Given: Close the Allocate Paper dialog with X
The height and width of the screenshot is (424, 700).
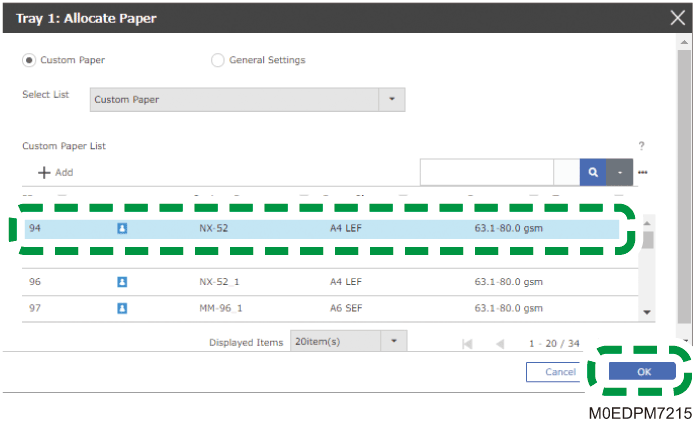Looking at the screenshot, I should pyautogui.click(x=676, y=17).
